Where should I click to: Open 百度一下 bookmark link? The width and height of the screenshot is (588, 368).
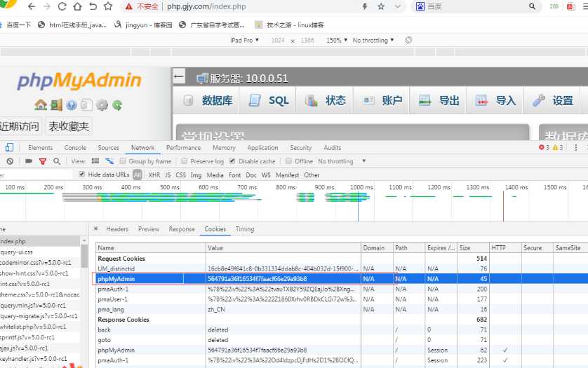click(x=15, y=25)
